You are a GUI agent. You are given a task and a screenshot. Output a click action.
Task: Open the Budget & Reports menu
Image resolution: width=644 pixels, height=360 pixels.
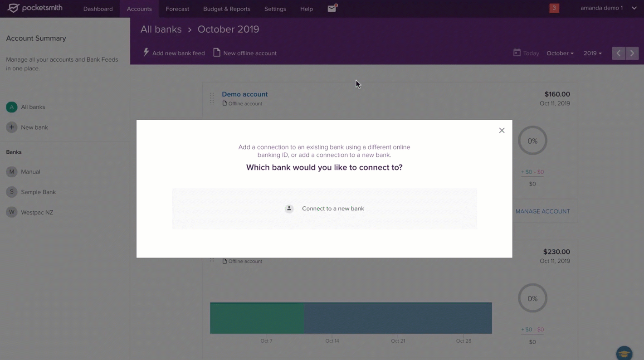pos(226,9)
